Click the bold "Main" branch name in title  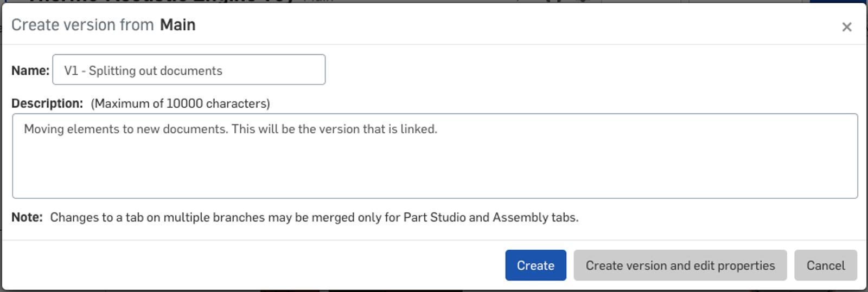177,25
